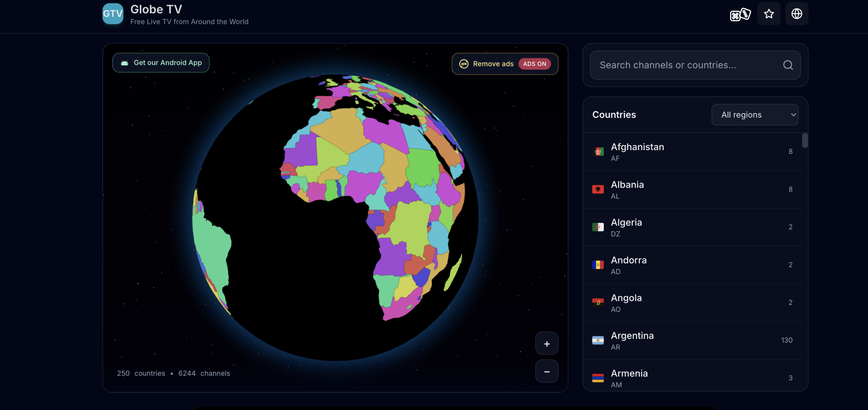Click the search magnifier icon
Screen dimensions: 868x410
(x=788, y=65)
